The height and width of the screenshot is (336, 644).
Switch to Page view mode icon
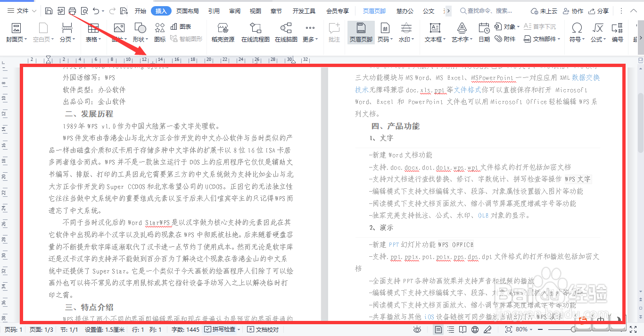point(438,329)
